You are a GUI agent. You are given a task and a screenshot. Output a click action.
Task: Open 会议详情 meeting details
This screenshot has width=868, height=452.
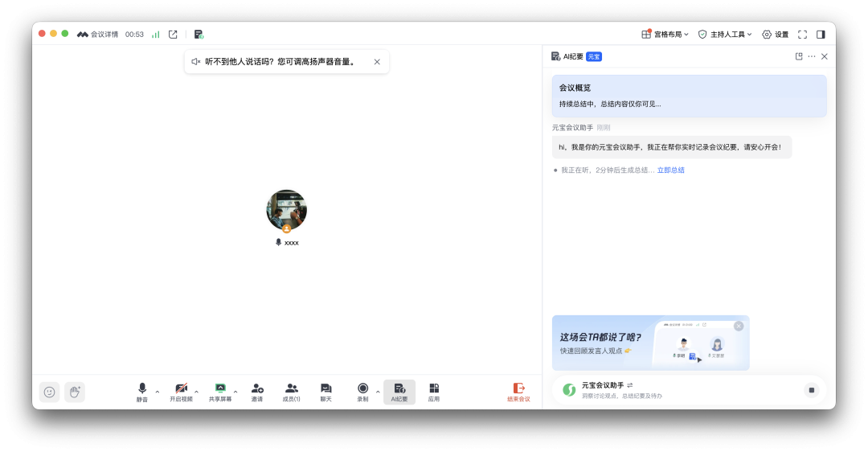tap(98, 35)
